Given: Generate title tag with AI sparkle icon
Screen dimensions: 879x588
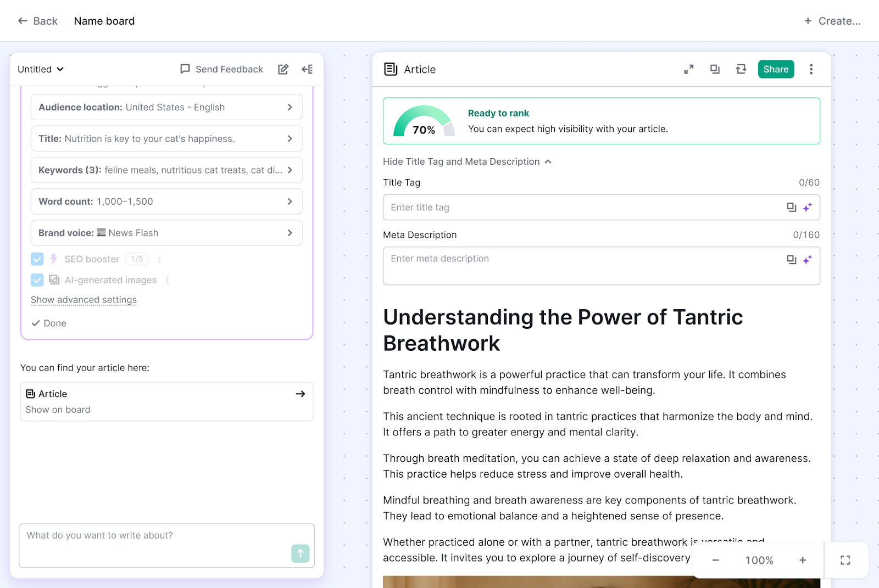Looking at the screenshot, I should (807, 208).
